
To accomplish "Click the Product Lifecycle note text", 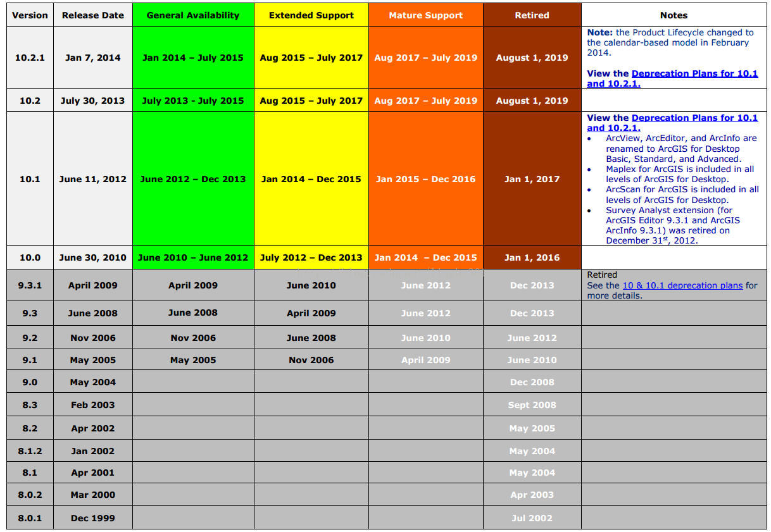I will pos(670,42).
